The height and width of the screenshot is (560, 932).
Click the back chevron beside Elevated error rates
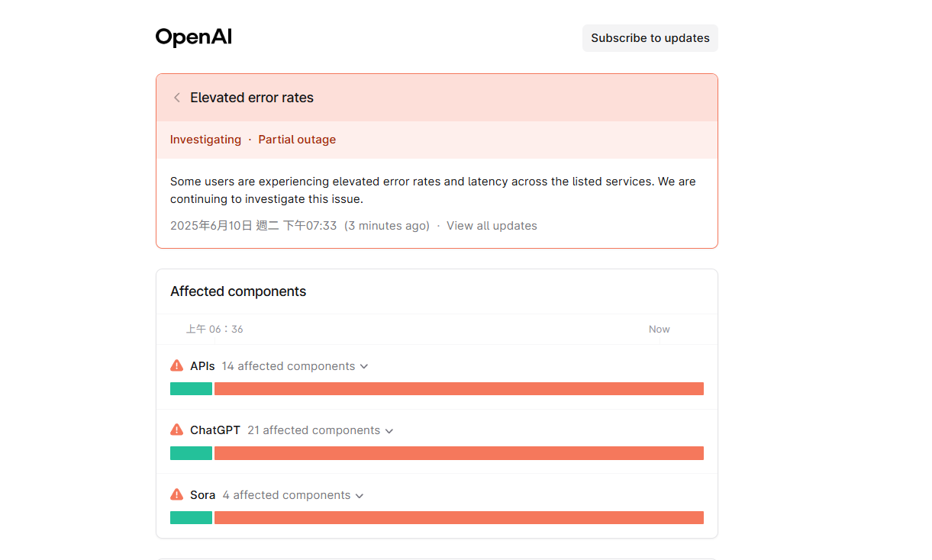(x=177, y=98)
